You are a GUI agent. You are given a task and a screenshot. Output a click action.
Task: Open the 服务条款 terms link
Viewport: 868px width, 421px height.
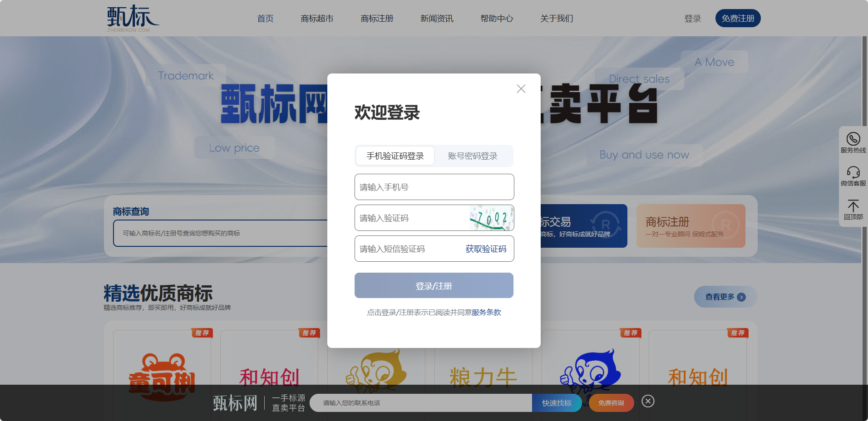click(486, 312)
